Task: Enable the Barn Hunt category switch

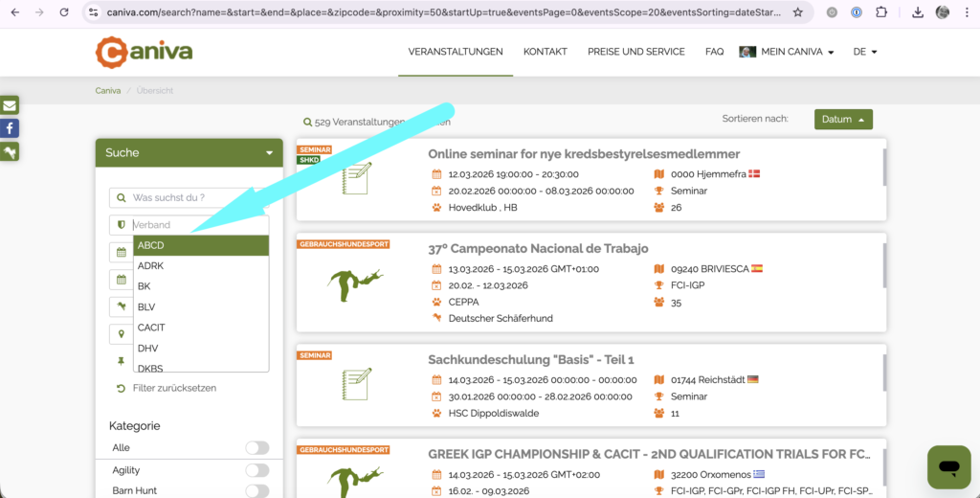Action: [256, 491]
